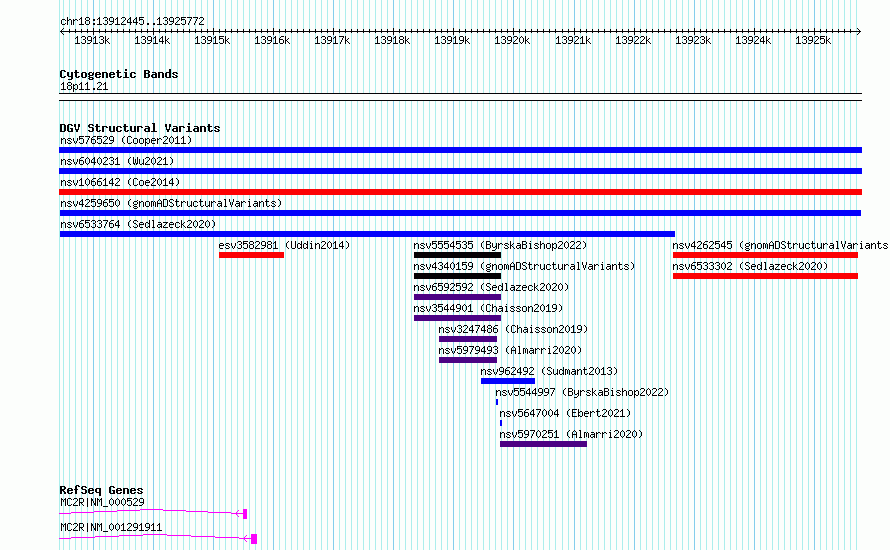This screenshot has width=890, height=550.
Task: Open nsv4259650 gnomAD structural variant label
Action: tap(171, 203)
